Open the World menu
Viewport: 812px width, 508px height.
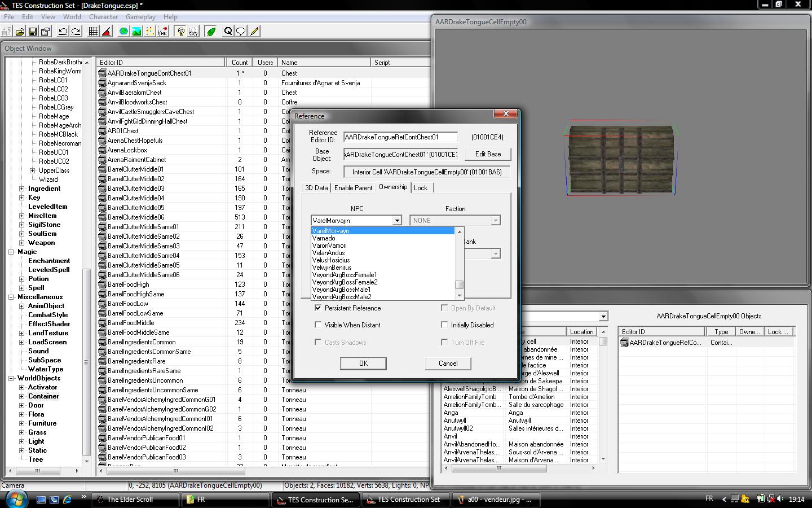[x=72, y=17]
